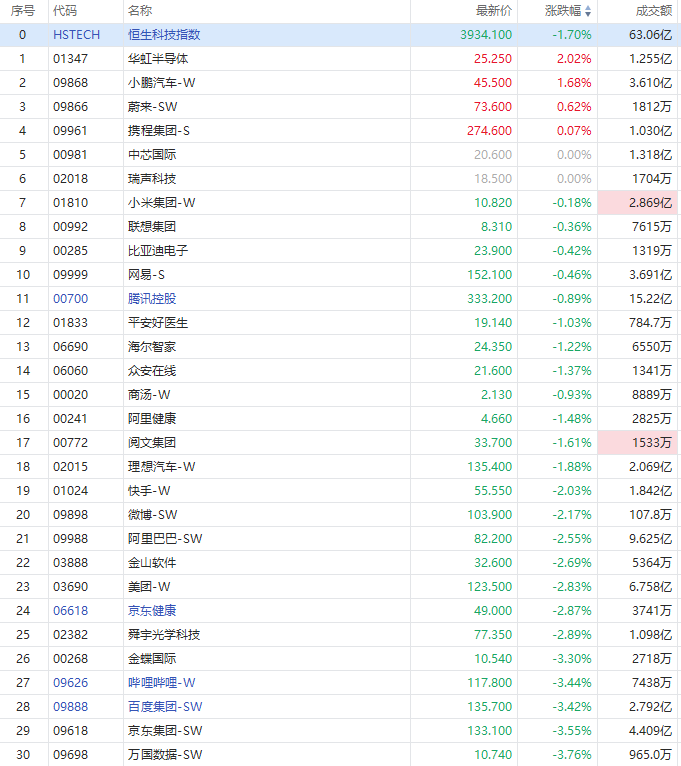
Task: Click the -1.70% index change value
Action: (572, 35)
